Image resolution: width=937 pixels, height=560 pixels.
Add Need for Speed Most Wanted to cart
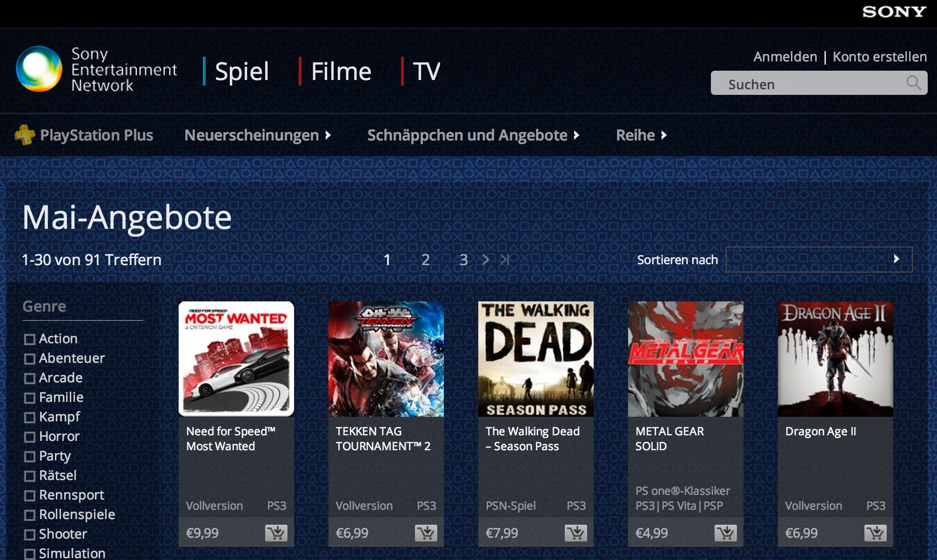coord(276,533)
